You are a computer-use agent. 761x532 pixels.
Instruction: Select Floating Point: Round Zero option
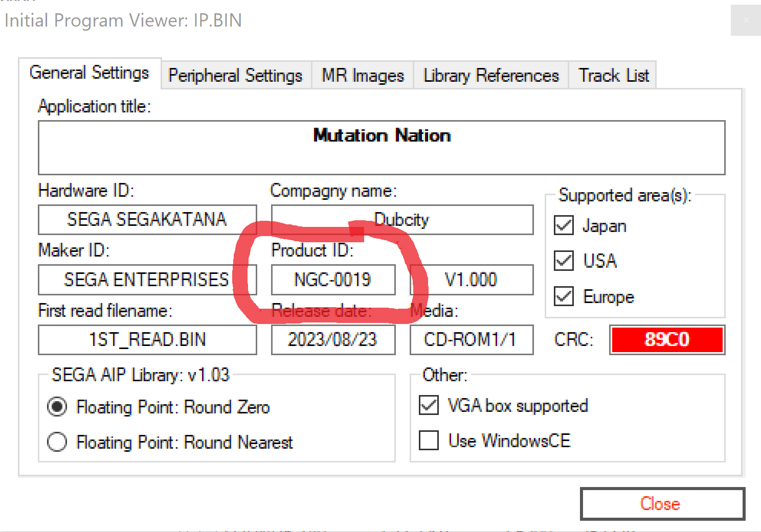tap(57, 407)
